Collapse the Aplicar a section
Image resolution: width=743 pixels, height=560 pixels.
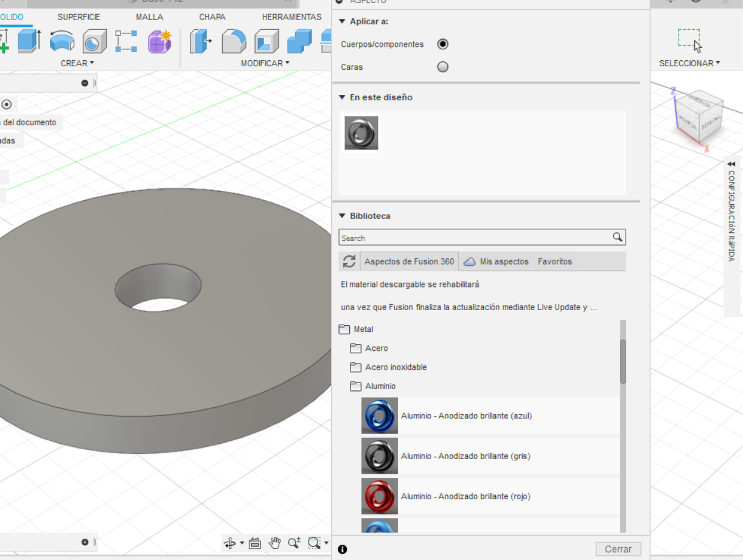click(342, 21)
